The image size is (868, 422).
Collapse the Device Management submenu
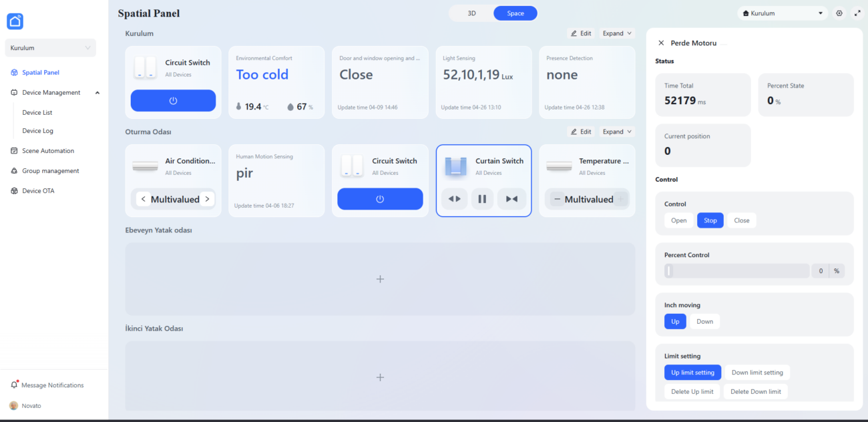click(x=97, y=92)
